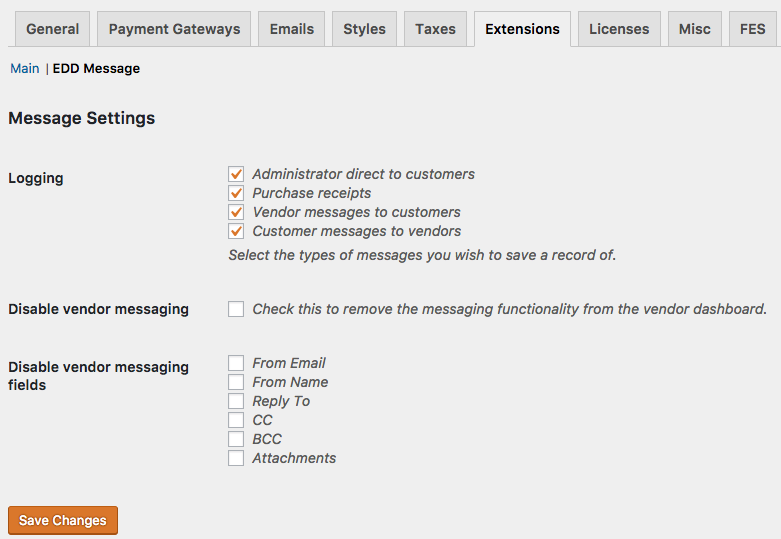Enable the Disable vendor messaging checkbox
781x539 pixels.
pos(236,309)
